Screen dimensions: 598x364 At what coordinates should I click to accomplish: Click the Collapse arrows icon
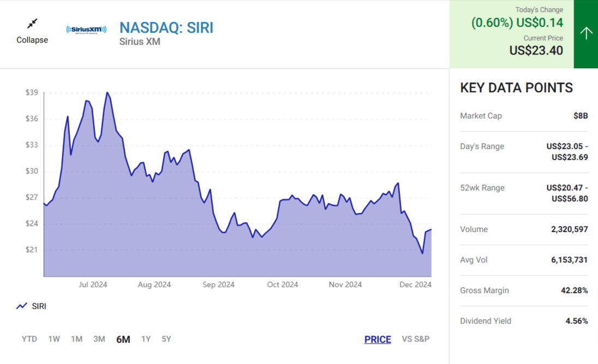32,23
